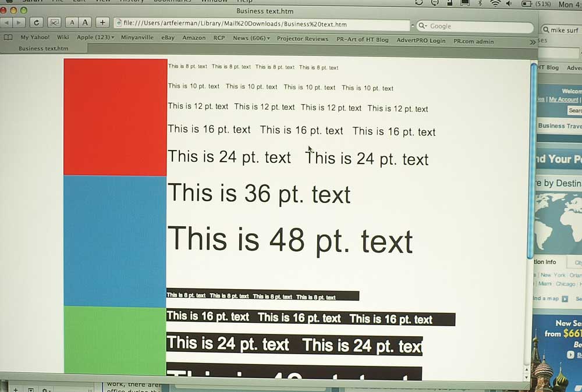Click the Wi-Fi icon in the menu bar
Viewport: 582px width, 392px height.
[495, 3]
